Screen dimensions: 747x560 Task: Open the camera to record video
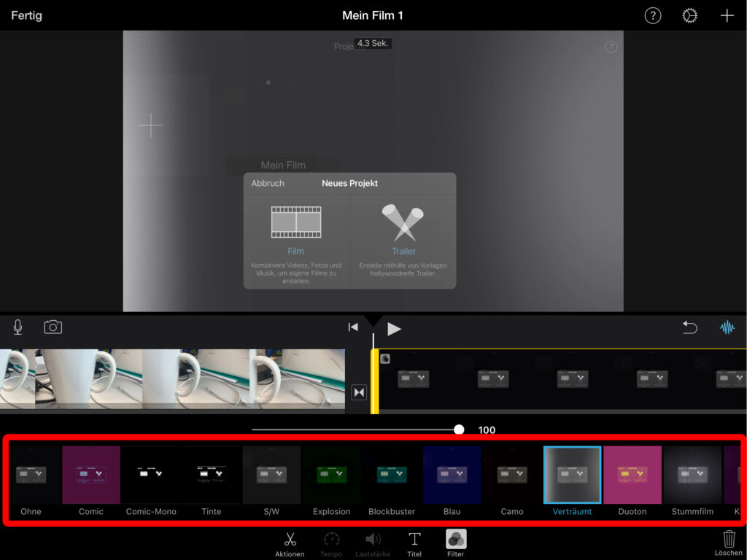(53, 327)
